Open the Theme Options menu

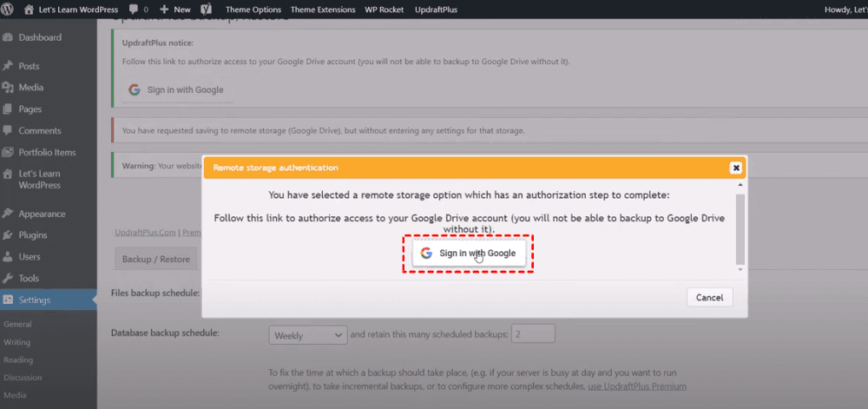[254, 10]
